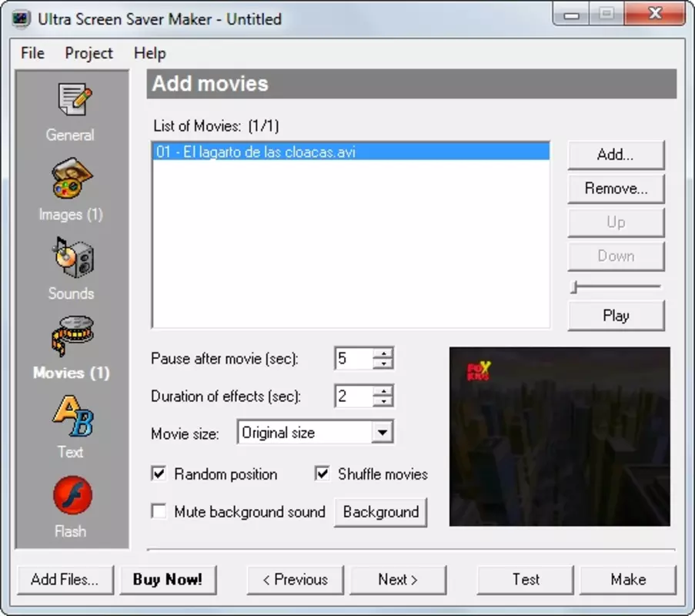Viewport: 695px width, 616px height.
Task: Click the Down button
Action: click(x=616, y=256)
